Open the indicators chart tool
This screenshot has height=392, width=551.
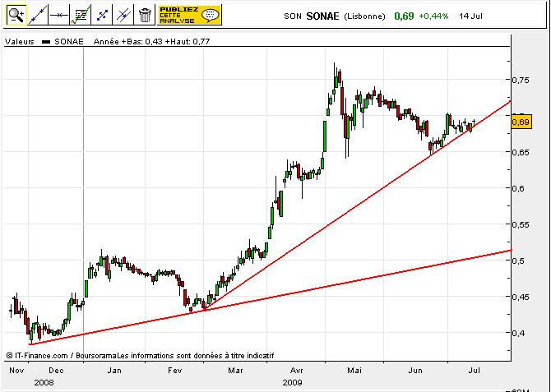tap(81, 15)
